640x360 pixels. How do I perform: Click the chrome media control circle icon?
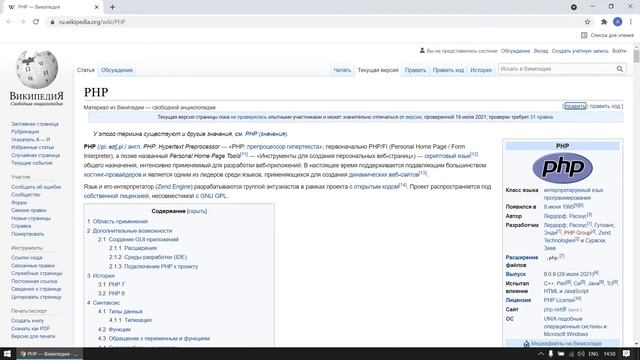coord(574,7)
